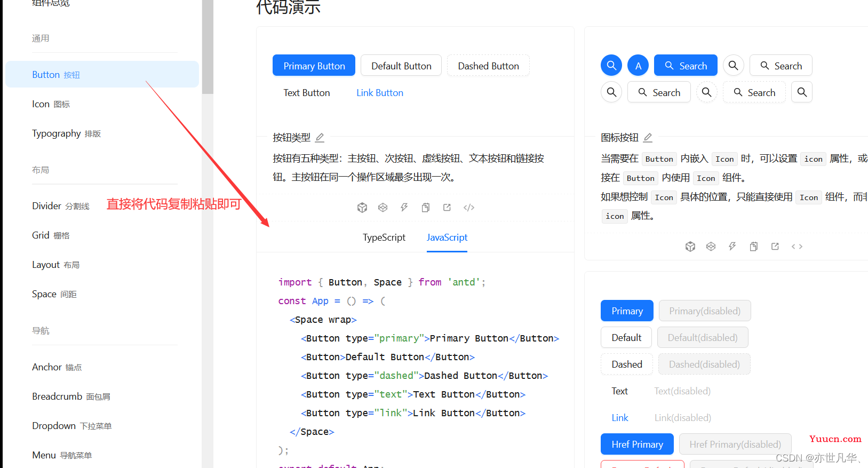Copy code icon under button type demo

[x=426, y=208]
